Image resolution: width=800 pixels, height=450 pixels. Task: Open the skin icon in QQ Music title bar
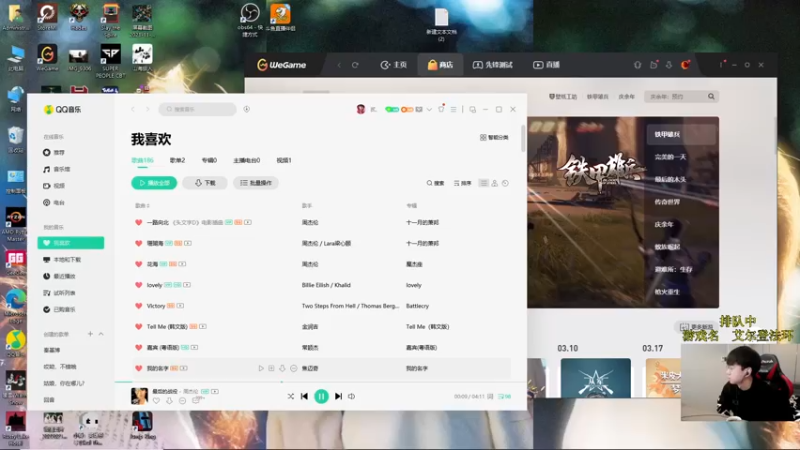(x=441, y=109)
